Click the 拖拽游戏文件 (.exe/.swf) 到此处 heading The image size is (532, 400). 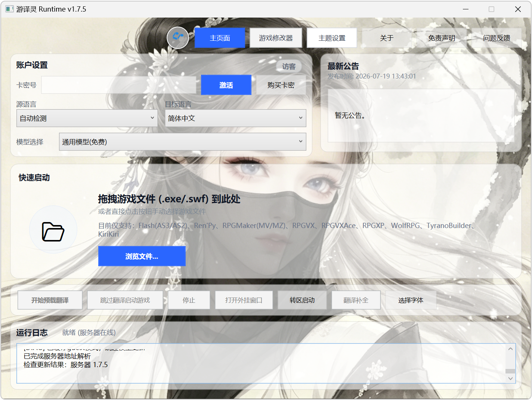pyautogui.click(x=169, y=199)
